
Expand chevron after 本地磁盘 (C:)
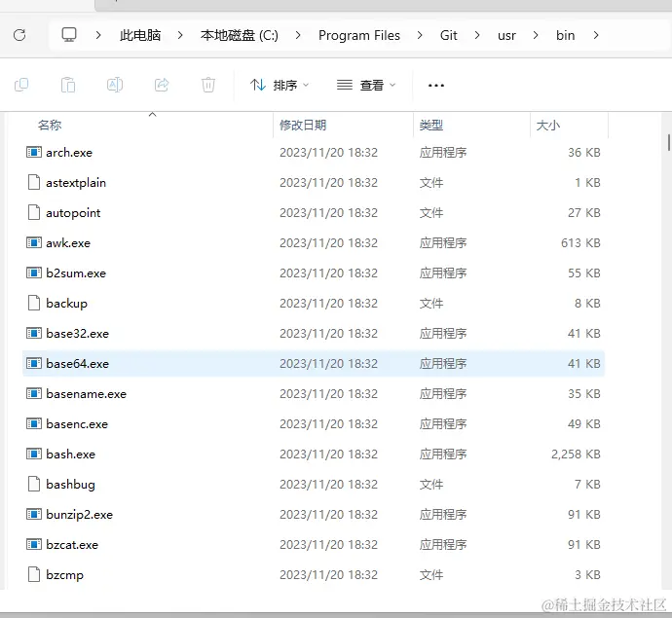298,35
